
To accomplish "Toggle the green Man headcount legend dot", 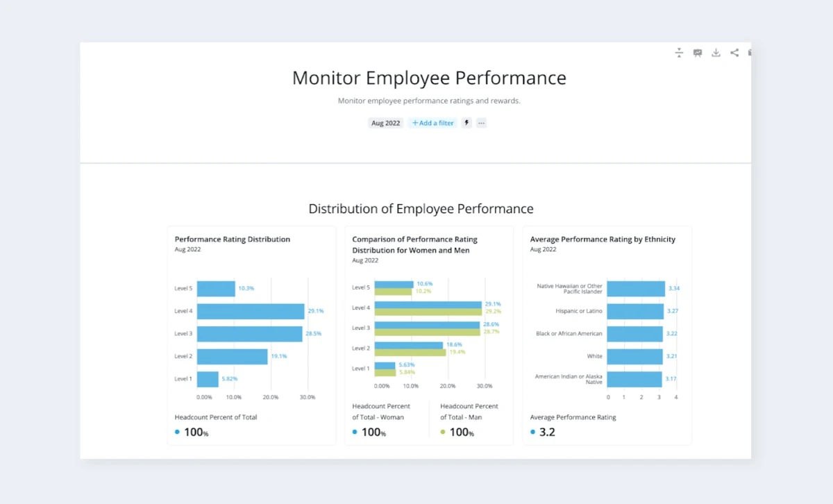I will (443, 432).
